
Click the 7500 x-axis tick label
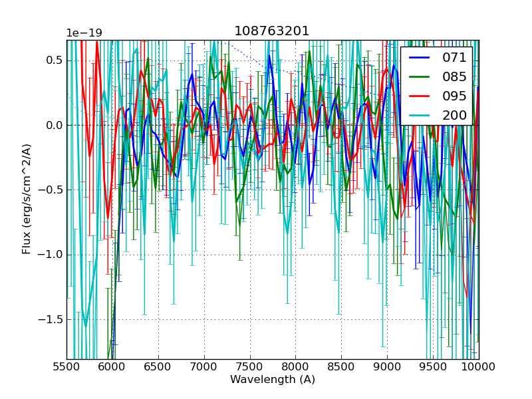(x=250, y=367)
